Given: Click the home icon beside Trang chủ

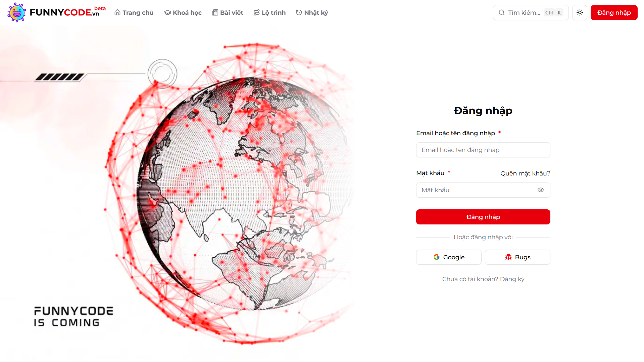Looking at the screenshot, I should 117,12.
